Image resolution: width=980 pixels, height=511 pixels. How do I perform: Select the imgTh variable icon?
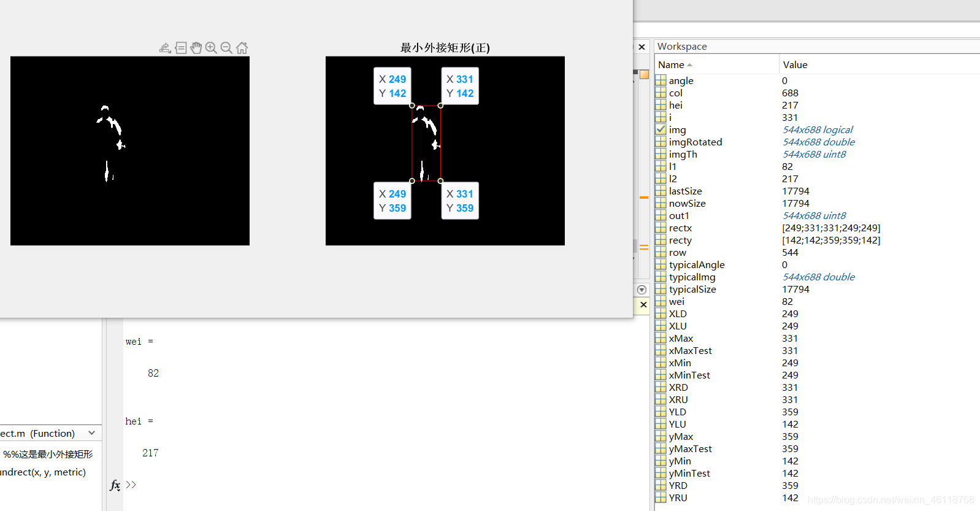tap(660, 154)
